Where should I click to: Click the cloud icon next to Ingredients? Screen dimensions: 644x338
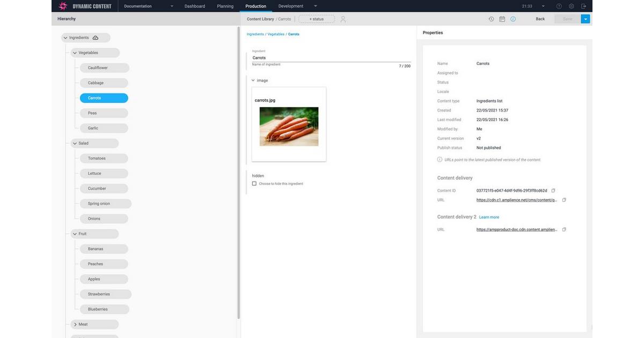coord(96,38)
